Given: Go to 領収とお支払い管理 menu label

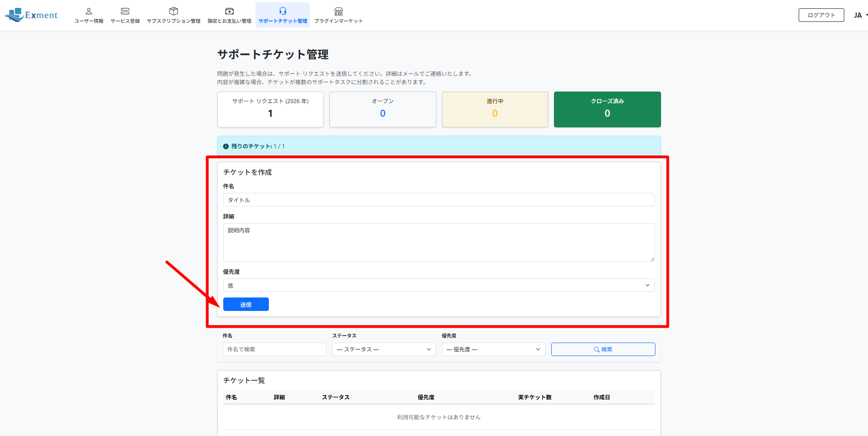Looking at the screenshot, I should (229, 21).
